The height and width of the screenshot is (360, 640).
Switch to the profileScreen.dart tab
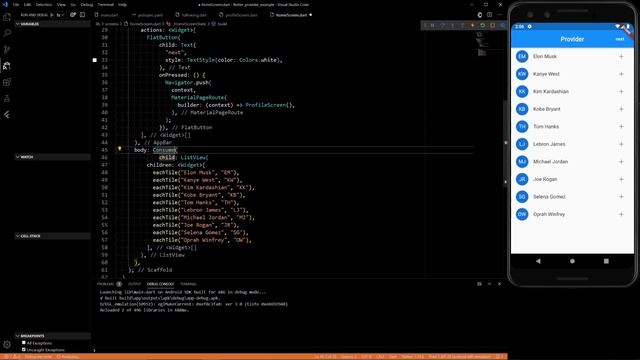pyautogui.click(x=238, y=15)
